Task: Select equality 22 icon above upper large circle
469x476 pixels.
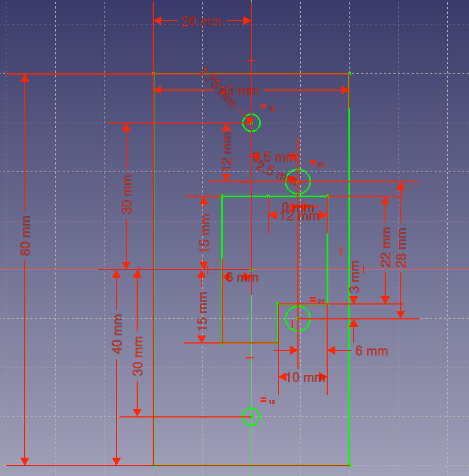Action: 317,163
